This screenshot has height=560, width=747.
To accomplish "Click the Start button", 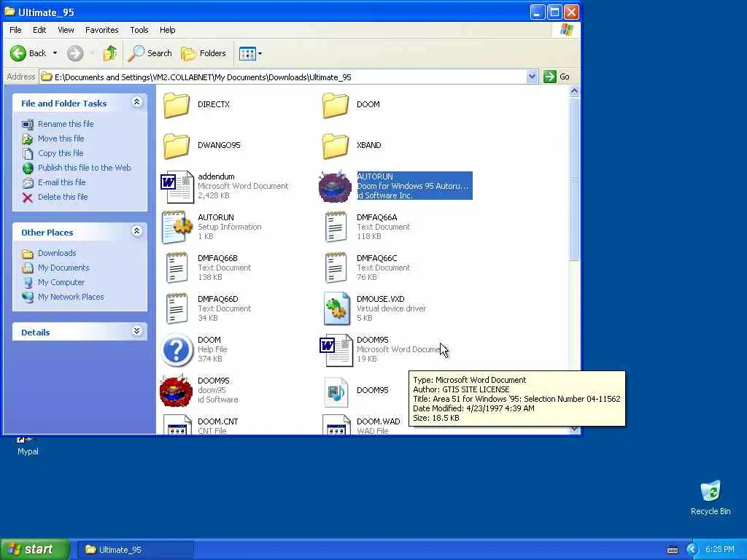I will tap(35, 550).
